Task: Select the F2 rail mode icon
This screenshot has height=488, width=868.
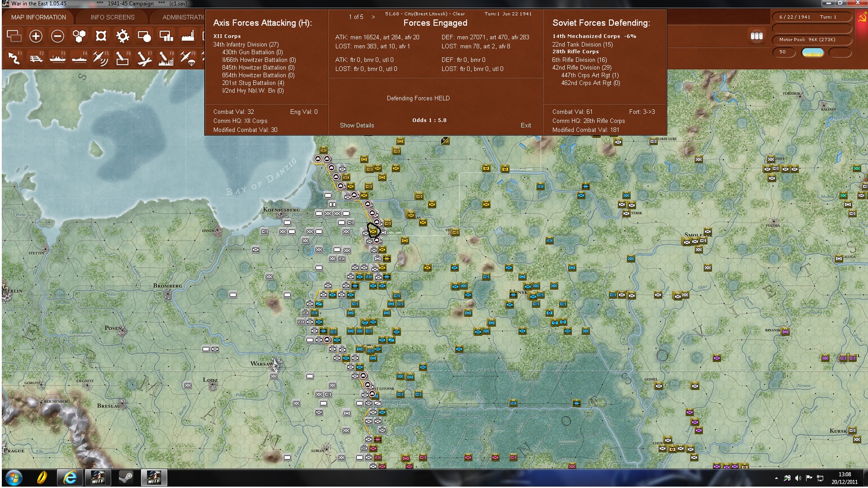Action: 36,58
